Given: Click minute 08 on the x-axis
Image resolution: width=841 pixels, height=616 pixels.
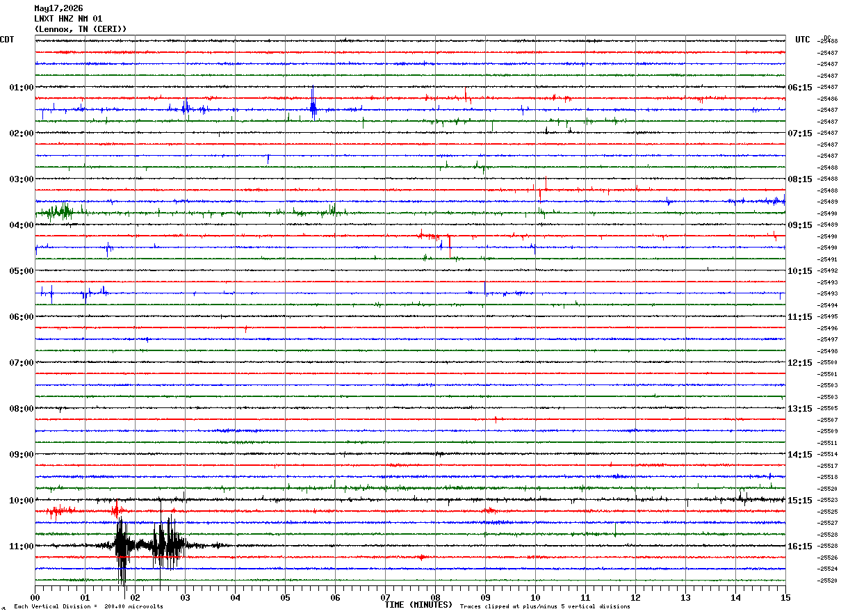Looking at the screenshot, I should coord(436,597).
